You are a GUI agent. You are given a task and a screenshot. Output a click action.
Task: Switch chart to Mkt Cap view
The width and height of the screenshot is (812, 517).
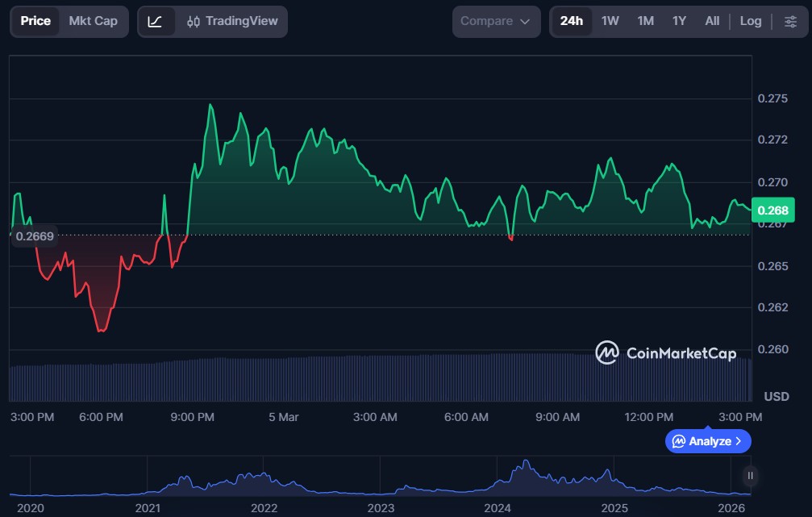coord(93,22)
